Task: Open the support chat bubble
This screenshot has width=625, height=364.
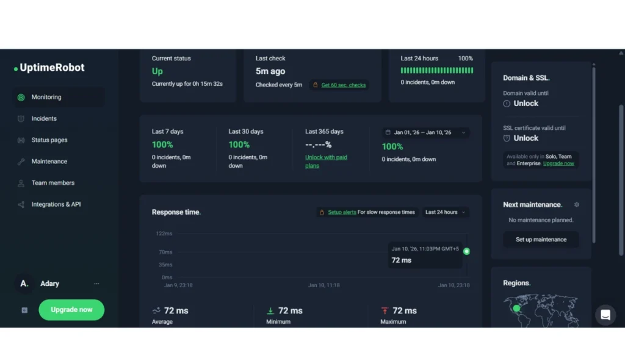Action: click(x=605, y=315)
